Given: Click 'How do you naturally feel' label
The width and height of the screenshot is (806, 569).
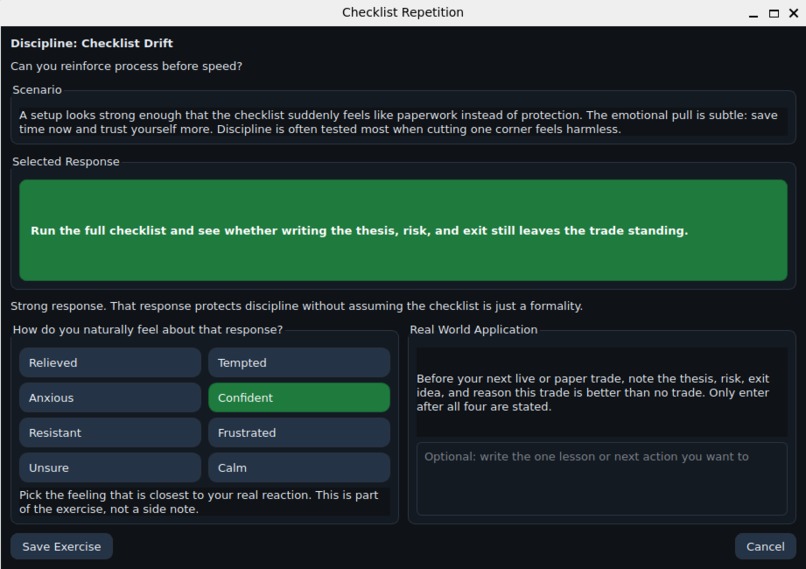Looking at the screenshot, I should click(148, 329).
